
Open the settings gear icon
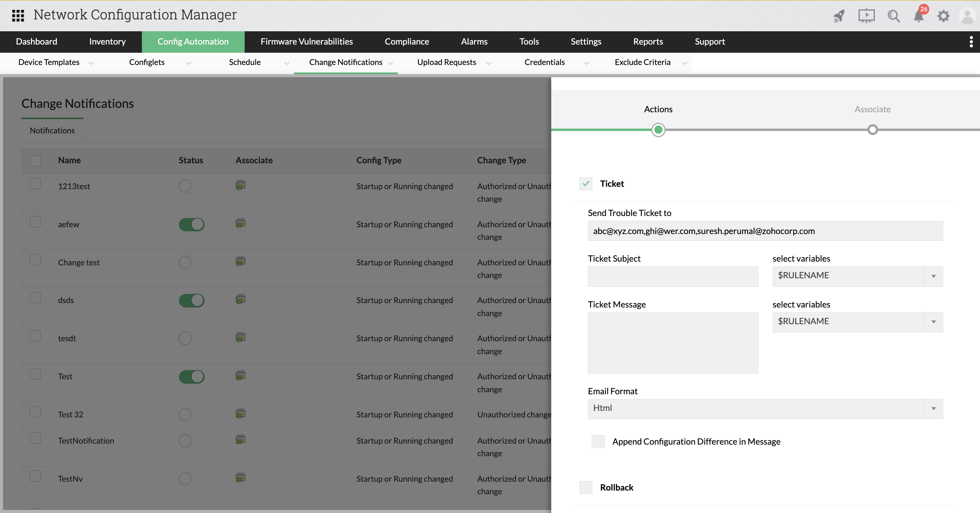(944, 16)
